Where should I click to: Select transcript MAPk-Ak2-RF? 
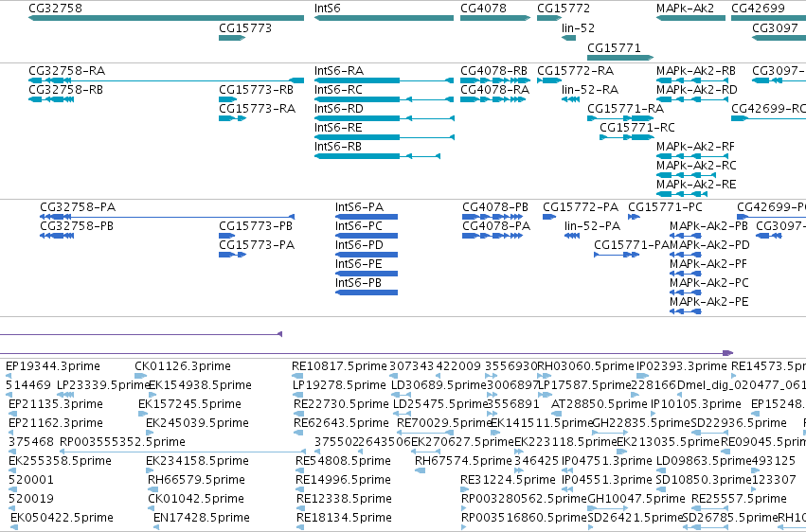pyautogui.click(x=692, y=156)
